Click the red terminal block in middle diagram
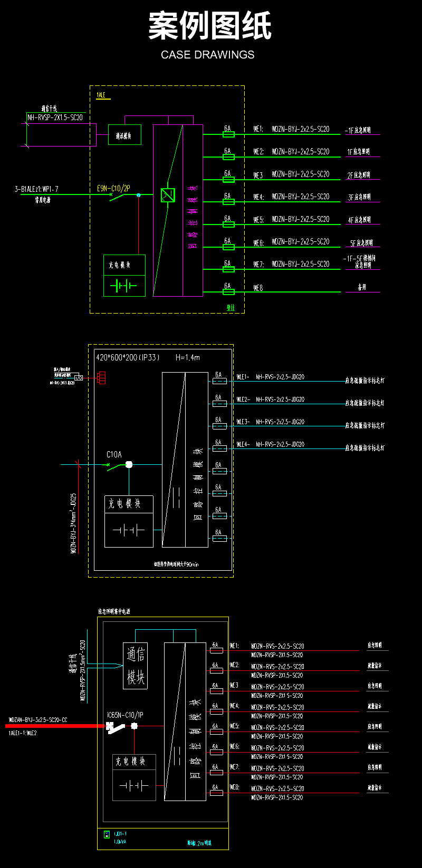 point(101,378)
